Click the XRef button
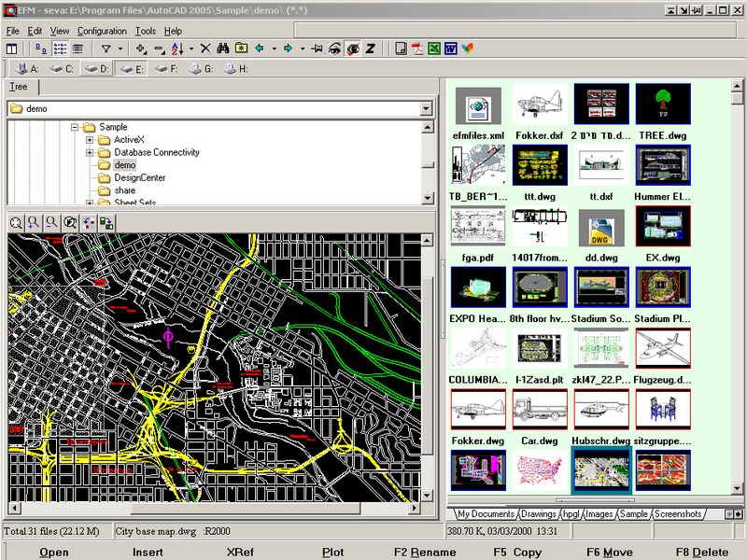This screenshot has width=747, height=560. [x=240, y=552]
